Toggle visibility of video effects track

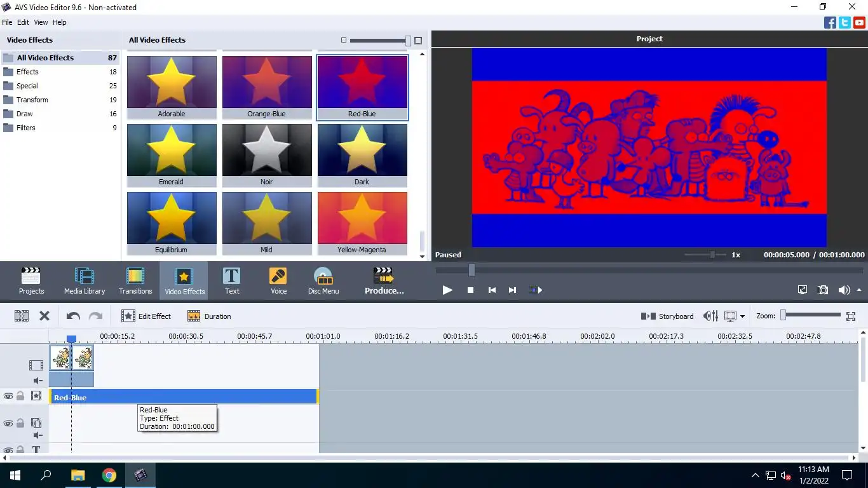coord(8,396)
